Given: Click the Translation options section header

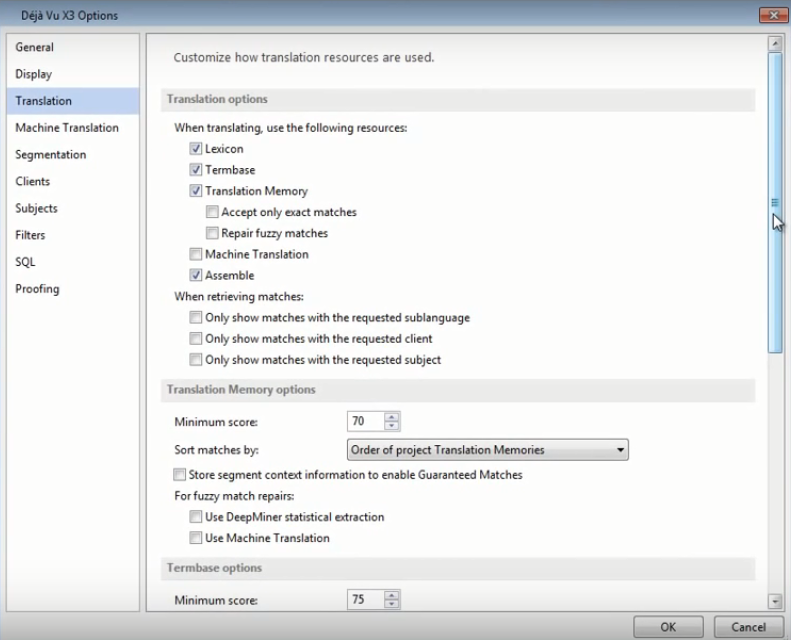Looking at the screenshot, I should click(x=458, y=99).
